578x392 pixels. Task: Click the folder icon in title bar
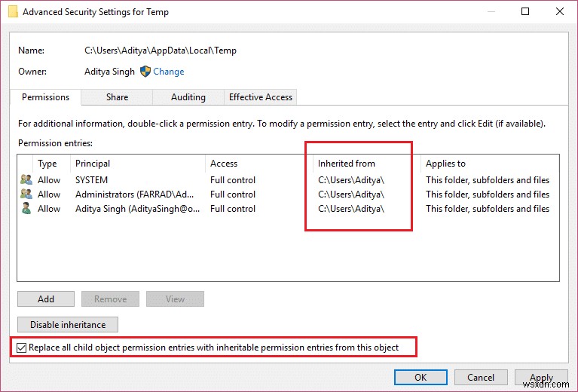coord(11,12)
